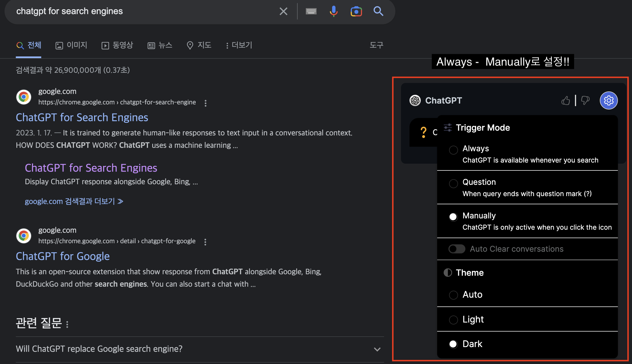Click 'Display ChatGPT response alongside Google, Bing' snippet
This screenshot has width=632, height=364.
click(111, 181)
